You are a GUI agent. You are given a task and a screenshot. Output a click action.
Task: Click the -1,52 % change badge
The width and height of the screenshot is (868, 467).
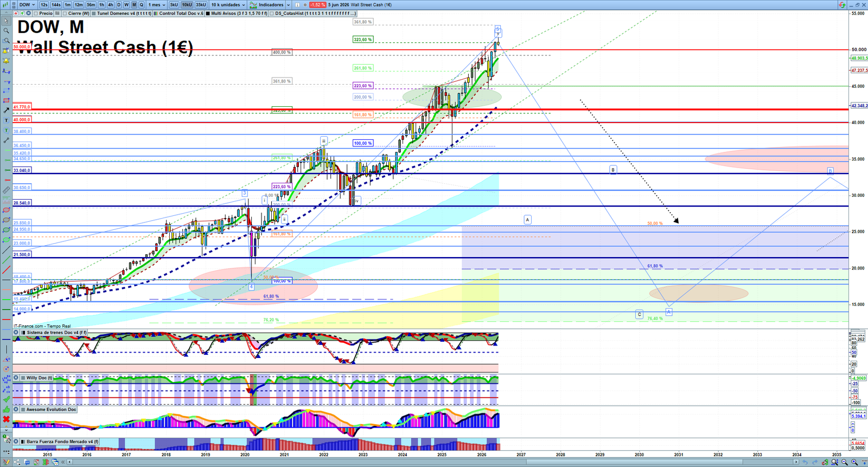(317, 5)
